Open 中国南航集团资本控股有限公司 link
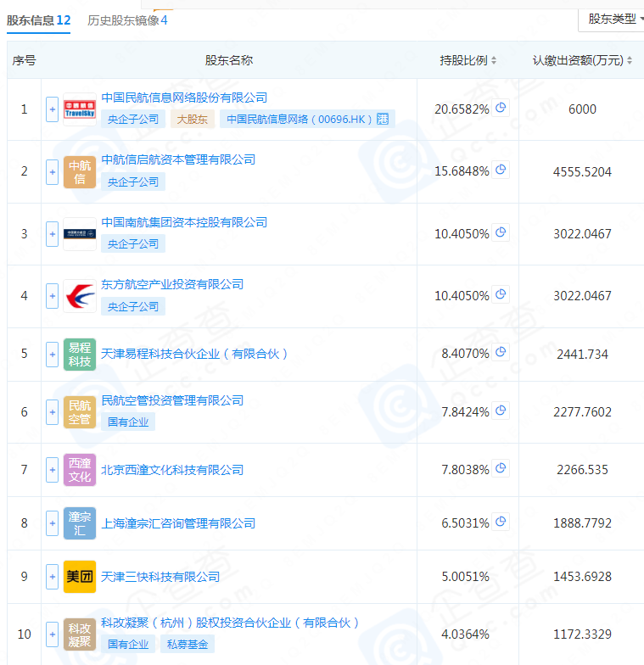The image size is (644, 665). click(184, 222)
